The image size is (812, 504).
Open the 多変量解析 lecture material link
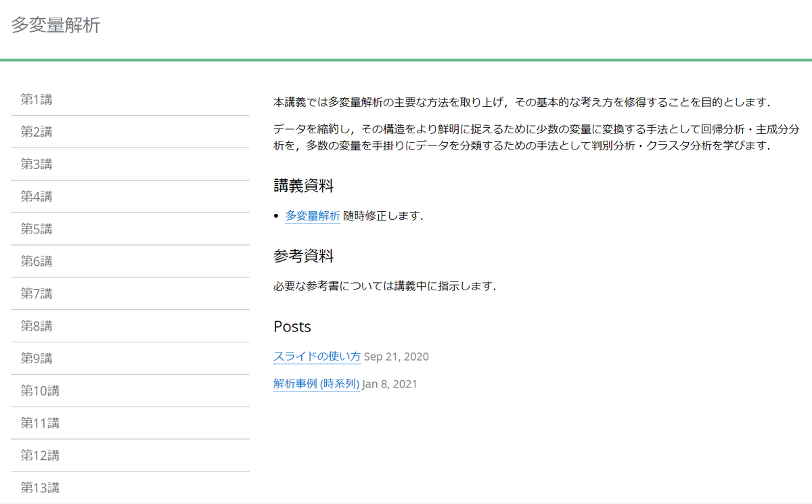click(x=313, y=216)
